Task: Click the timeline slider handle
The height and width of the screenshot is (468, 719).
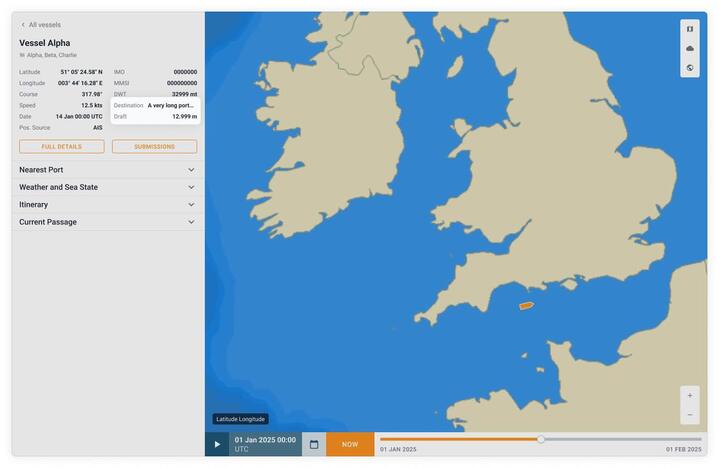Action: point(541,439)
